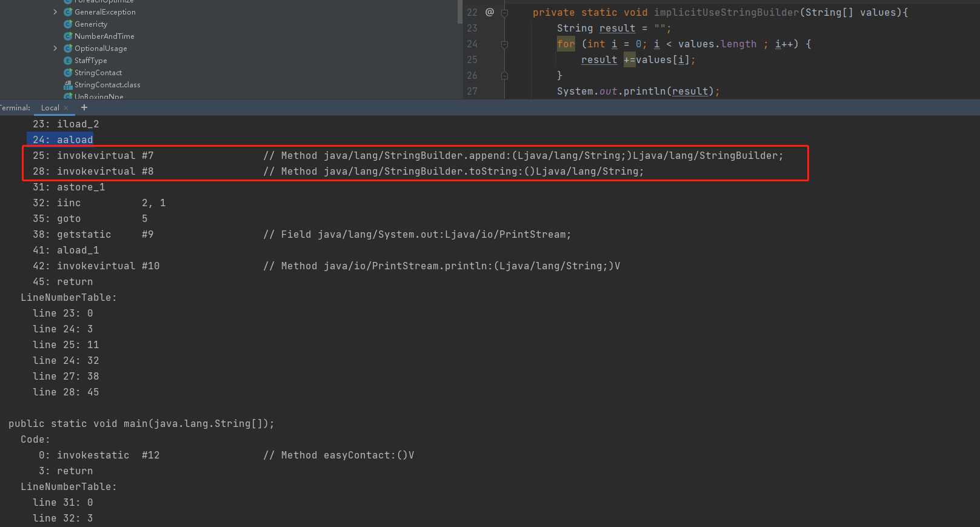The width and height of the screenshot is (980, 527).
Task: Click the 'for' keyword in editor
Action: (x=566, y=44)
